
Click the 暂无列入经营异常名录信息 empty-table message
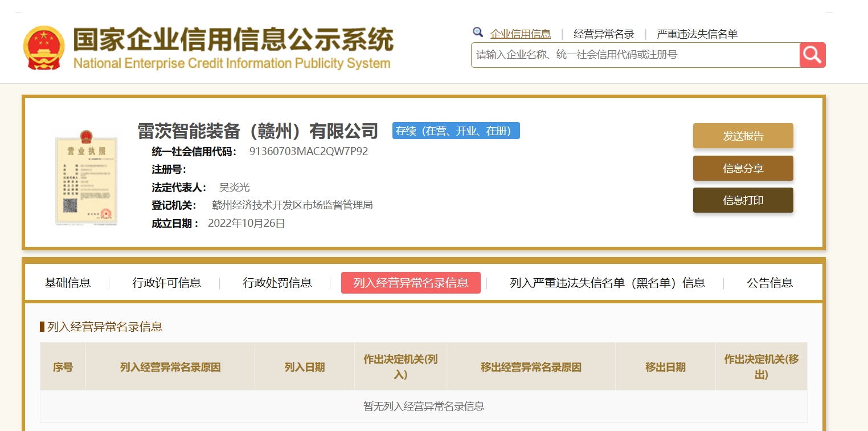click(x=424, y=406)
